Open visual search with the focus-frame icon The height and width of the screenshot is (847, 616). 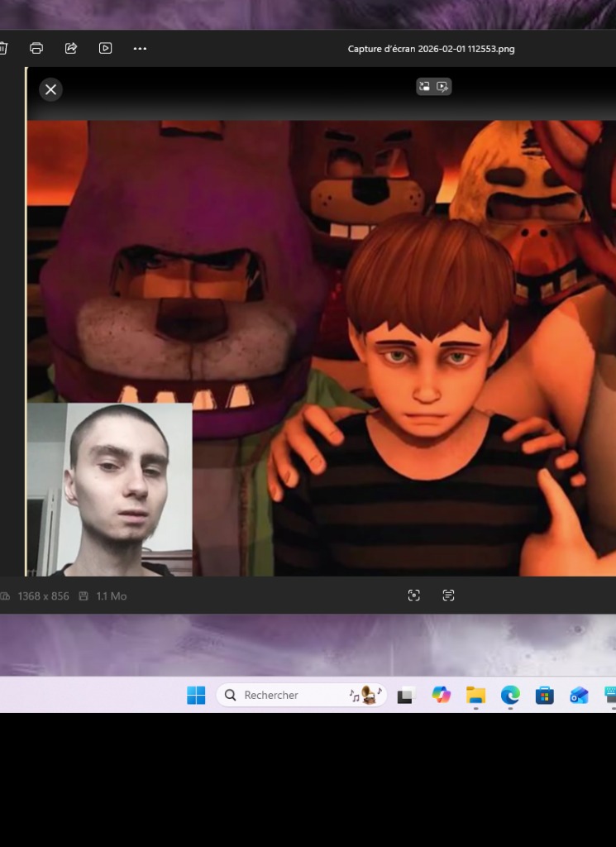click(x=413, y=596)
